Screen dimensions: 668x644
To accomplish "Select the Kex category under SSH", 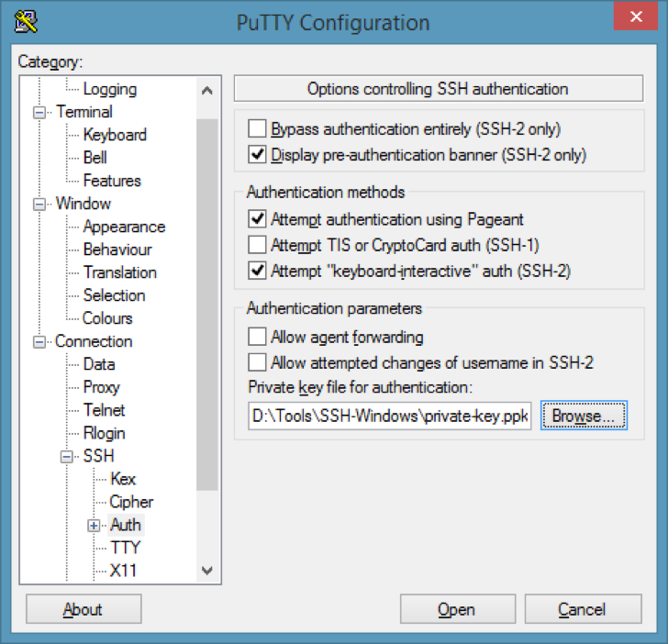I will pyautogui.click(x=123, y=479).
